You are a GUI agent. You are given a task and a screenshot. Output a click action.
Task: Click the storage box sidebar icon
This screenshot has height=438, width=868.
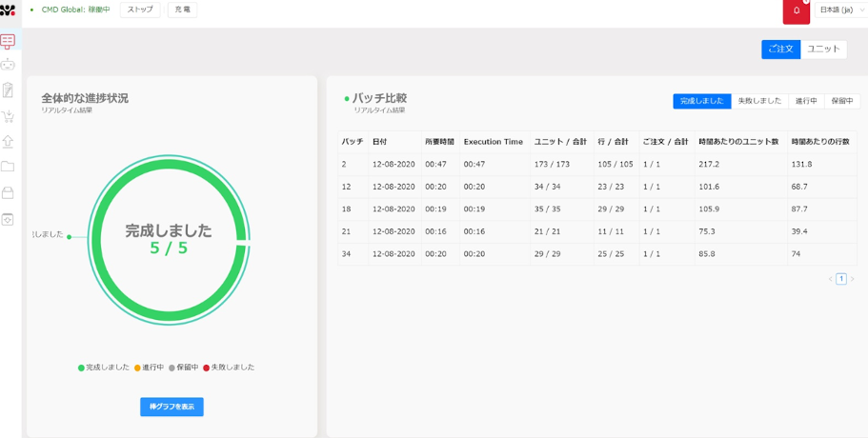(x=8, y=192)
